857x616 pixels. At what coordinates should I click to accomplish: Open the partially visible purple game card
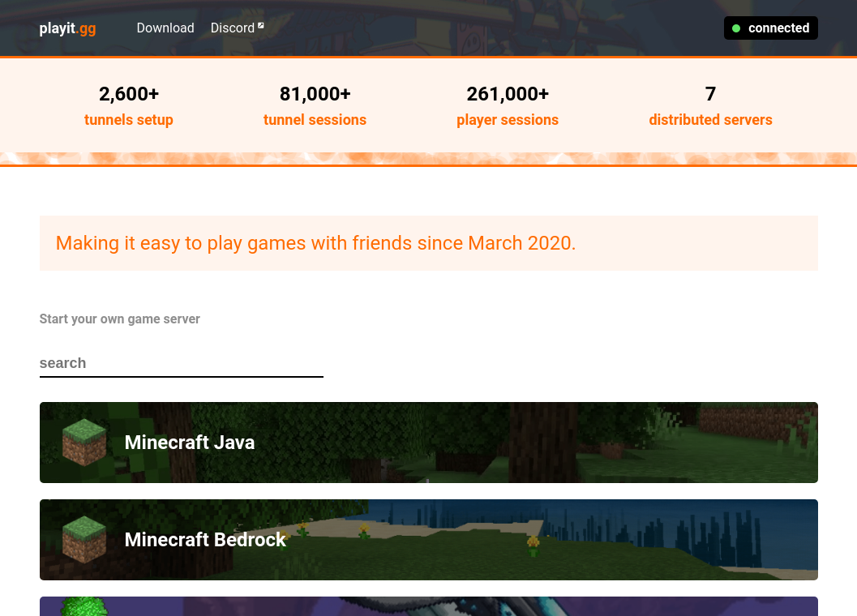(x=428, y=606)
